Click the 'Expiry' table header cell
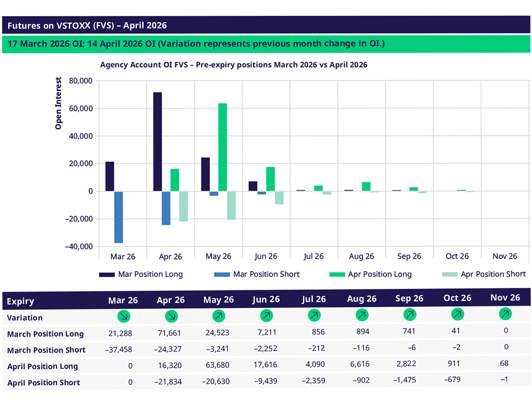This screenshot has height=400, width=532. point(20,301)
